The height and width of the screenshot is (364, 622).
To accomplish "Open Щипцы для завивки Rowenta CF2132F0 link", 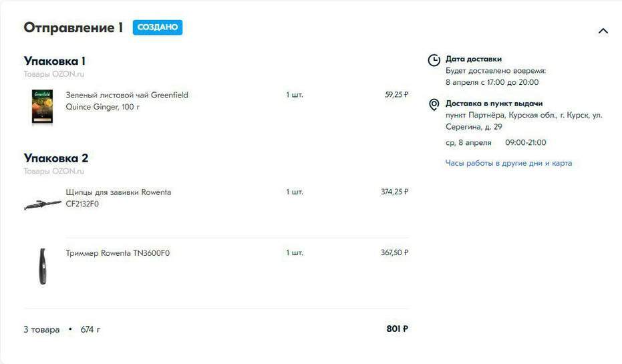I will pyautogui.click(x=118, y=198).
